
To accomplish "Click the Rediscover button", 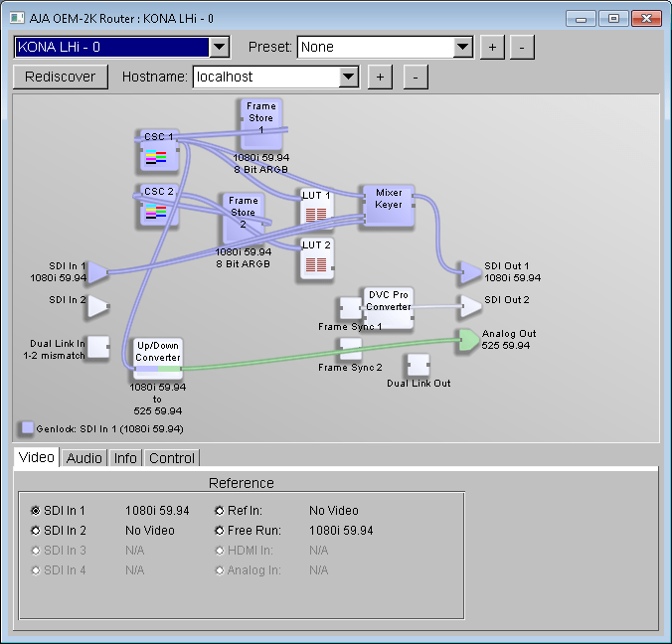I will click(60, 77).
